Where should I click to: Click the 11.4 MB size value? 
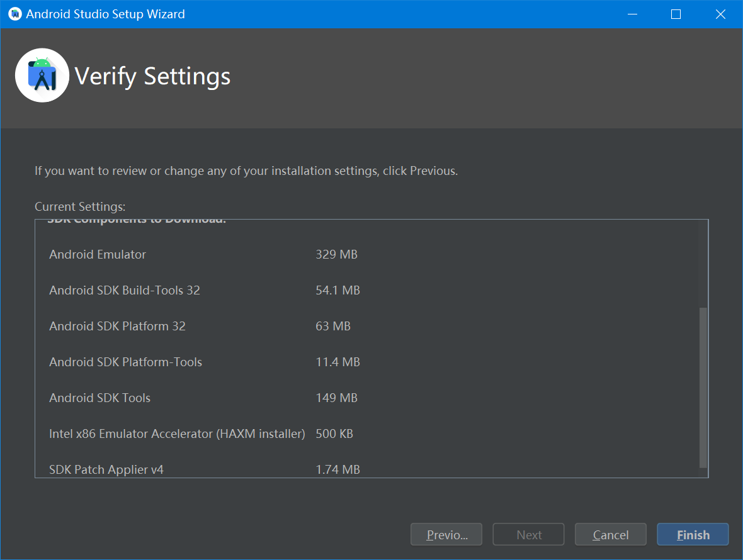click(338, 362)
